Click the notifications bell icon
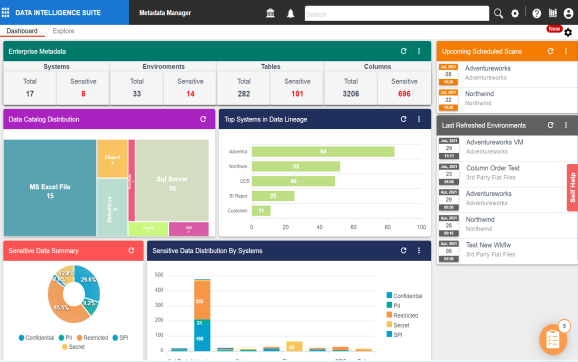578x362 pixels. (290, 14)
